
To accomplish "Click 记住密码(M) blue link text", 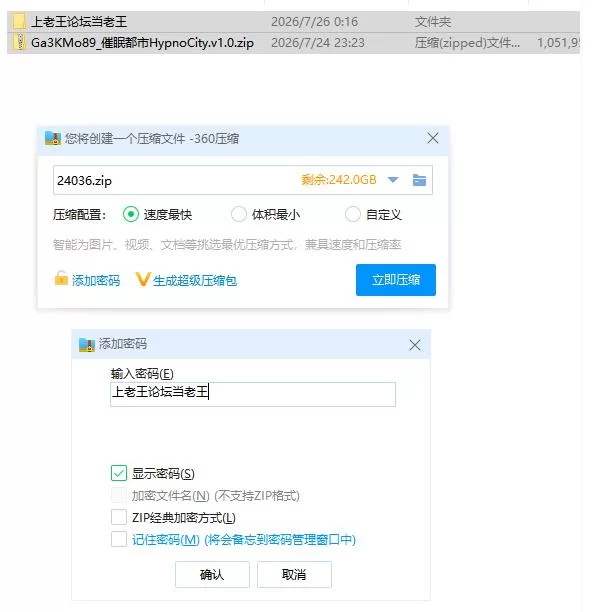I will click(x=244, y=540).
